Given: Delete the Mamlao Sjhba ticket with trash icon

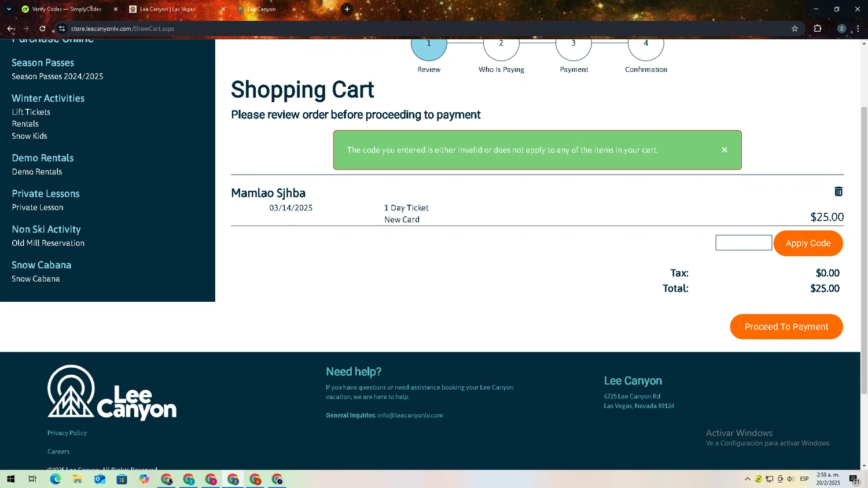Looking at the screenshot, I should (838, 191).
